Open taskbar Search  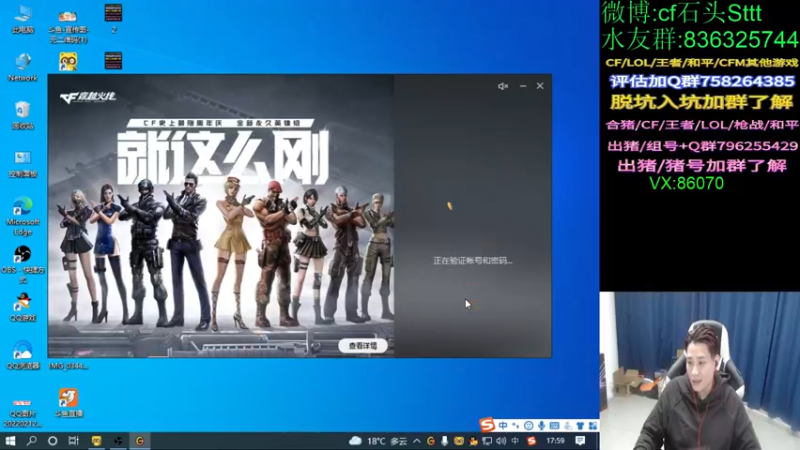(32, 440)
